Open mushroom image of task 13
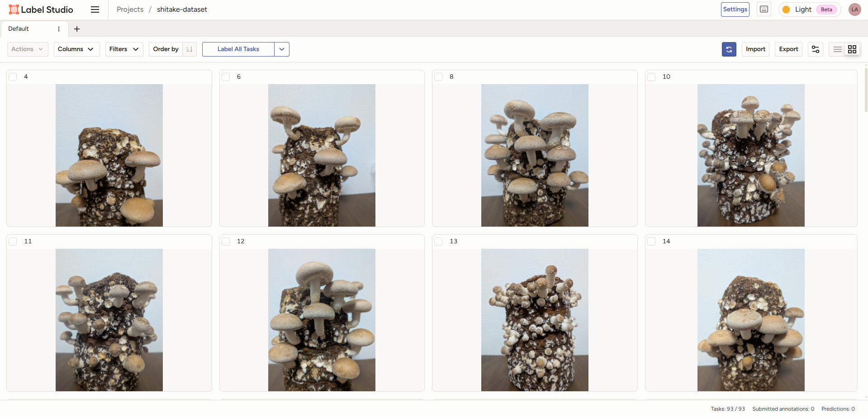Image resolution: width=868 pixels, height=417 pixels. click(535, 320)
